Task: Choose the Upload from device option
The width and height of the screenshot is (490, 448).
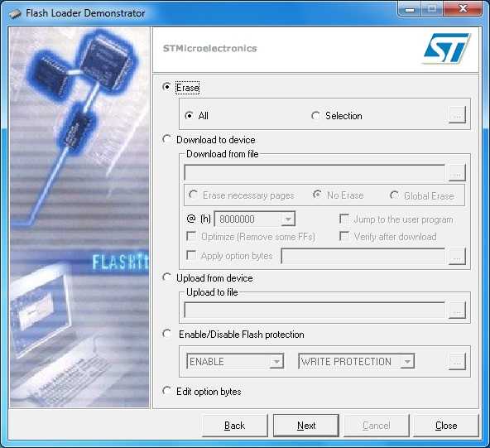Action: pos(167,277)
